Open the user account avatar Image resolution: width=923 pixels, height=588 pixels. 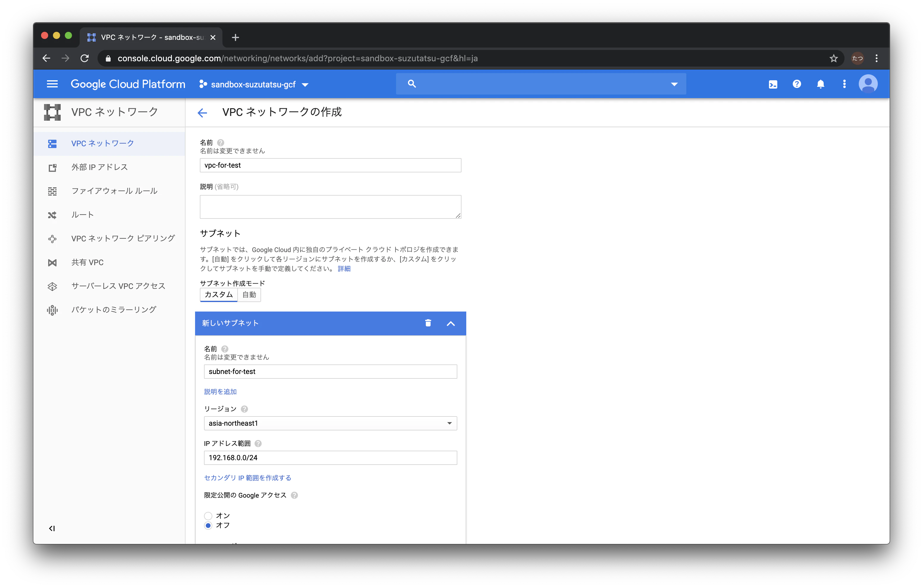868,84
